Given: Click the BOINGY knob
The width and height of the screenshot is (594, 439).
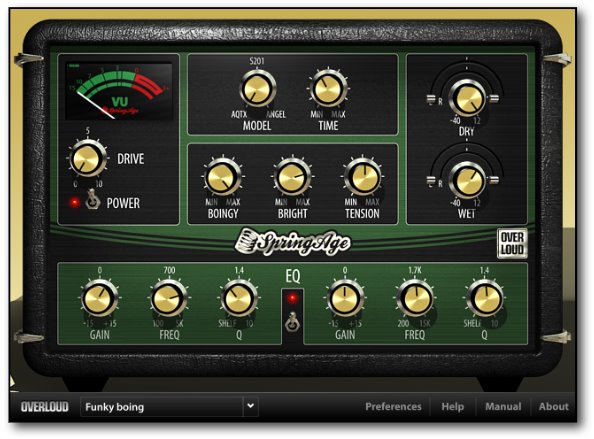Looking at the screenshot, I should [223, 177].
